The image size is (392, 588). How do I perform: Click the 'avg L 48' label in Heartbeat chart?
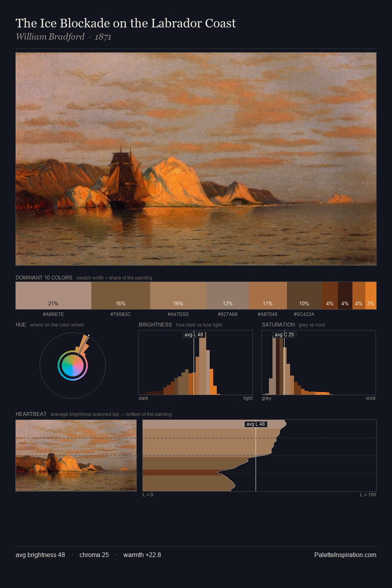(256, 424)
